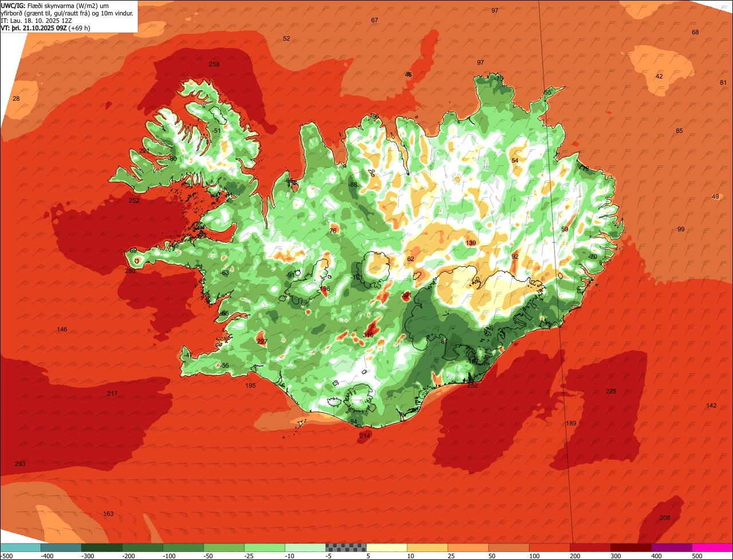Click the ocean value 49
The height and width of the screenshot is (560, 733).
click(x=715, y=197)
